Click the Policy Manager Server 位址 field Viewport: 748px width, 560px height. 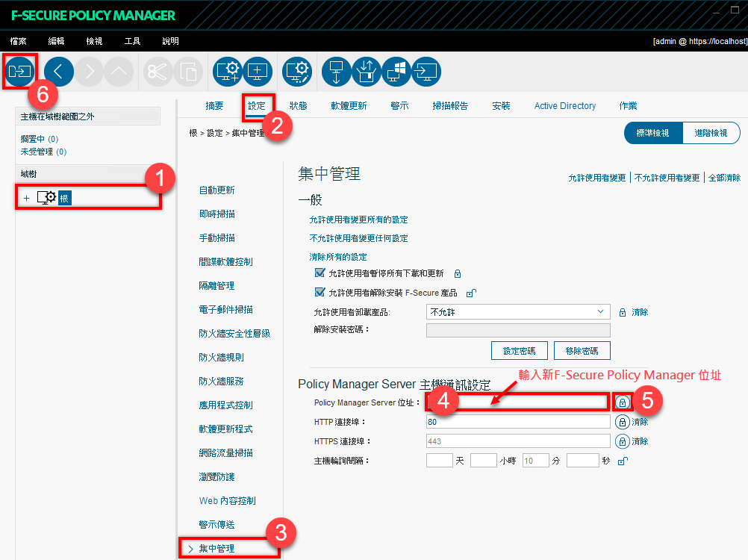[518, 402]
